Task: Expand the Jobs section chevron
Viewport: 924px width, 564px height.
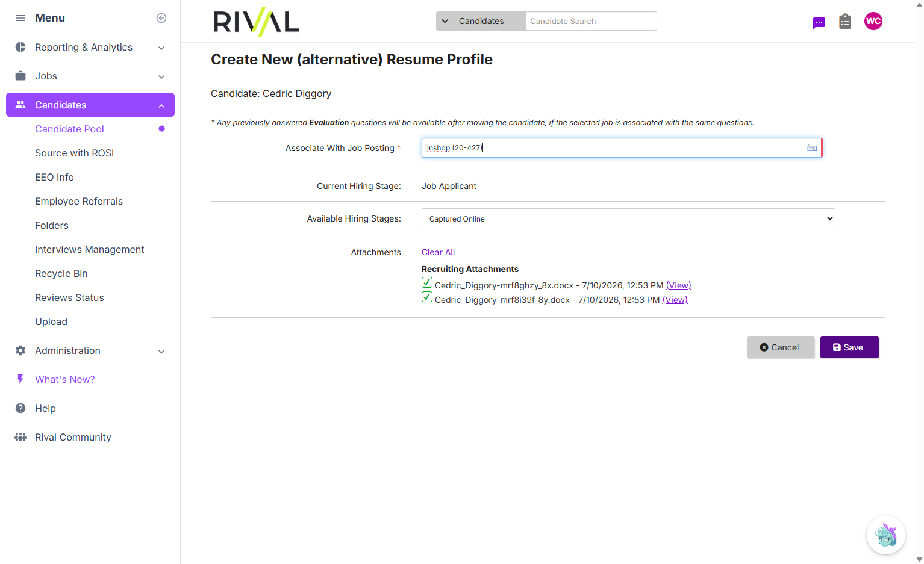Action: coord(161,76)
